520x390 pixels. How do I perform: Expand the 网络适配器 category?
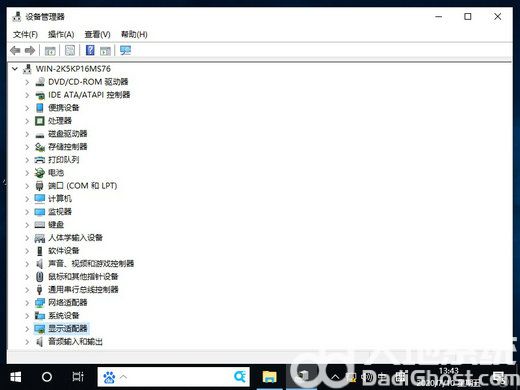pos(27,303)
